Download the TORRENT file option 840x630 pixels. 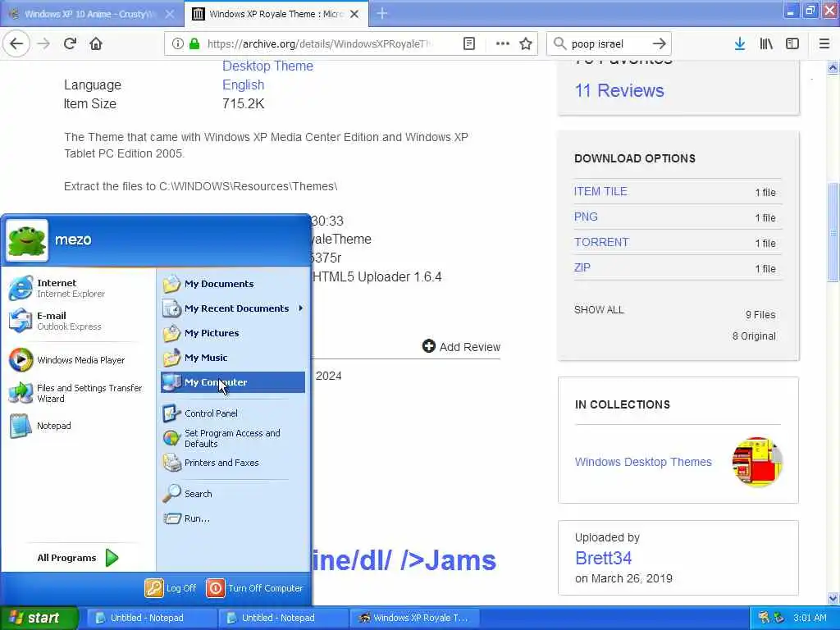[x=601, y=242]
